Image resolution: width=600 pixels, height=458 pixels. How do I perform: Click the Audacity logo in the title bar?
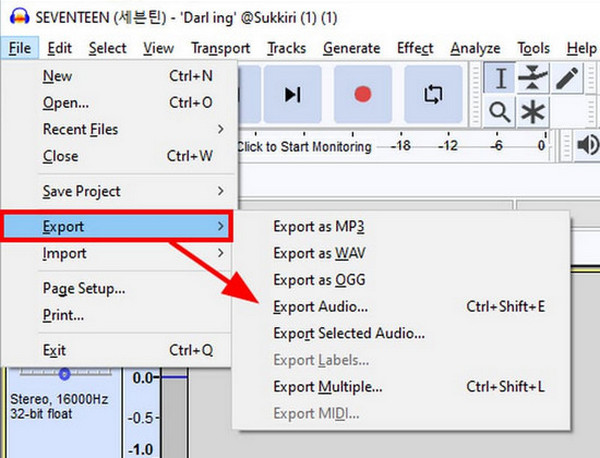(14, 18)
